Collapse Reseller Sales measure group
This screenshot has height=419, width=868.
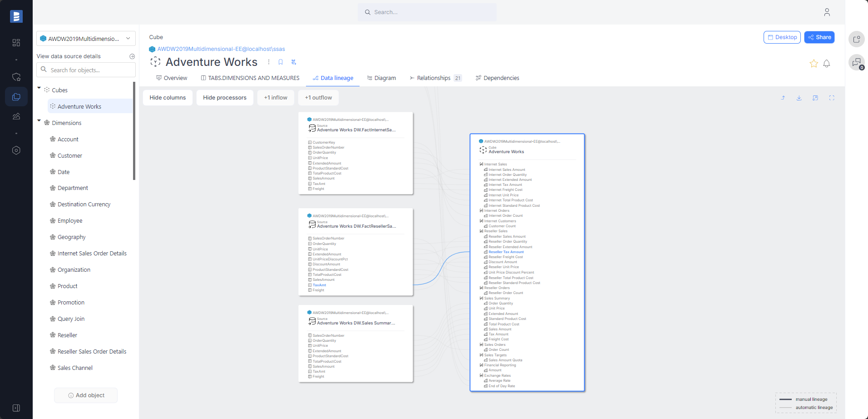482,231
